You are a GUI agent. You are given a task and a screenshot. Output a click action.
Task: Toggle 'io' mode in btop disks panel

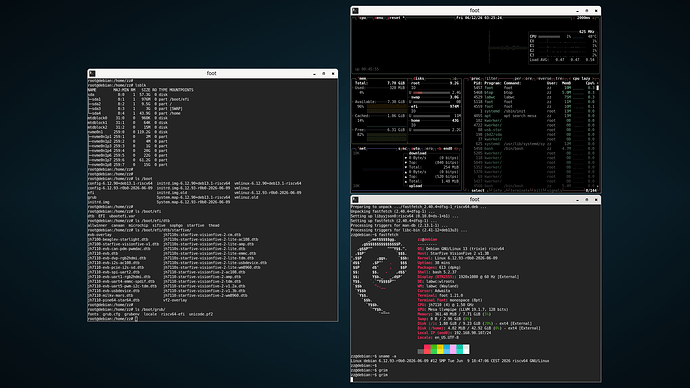(454, 79)
